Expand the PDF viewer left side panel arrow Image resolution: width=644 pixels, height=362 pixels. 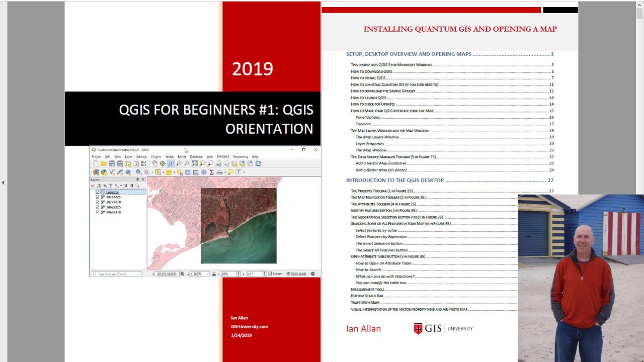click(3, 183)
